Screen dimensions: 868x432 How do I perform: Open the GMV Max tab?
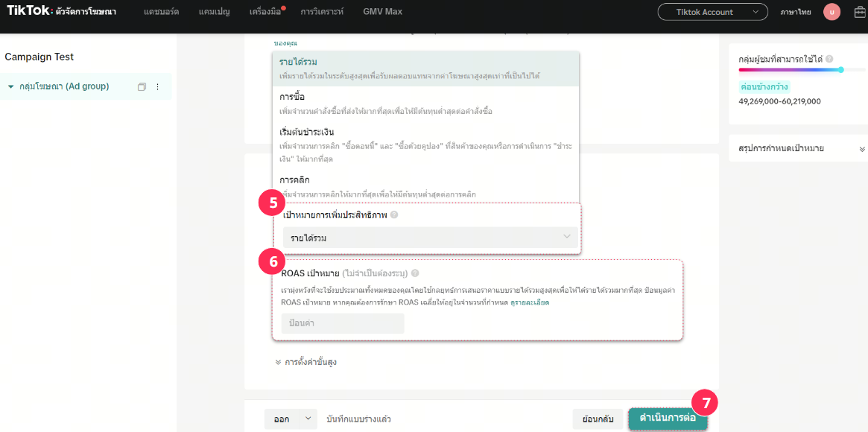tap(383, 12)
